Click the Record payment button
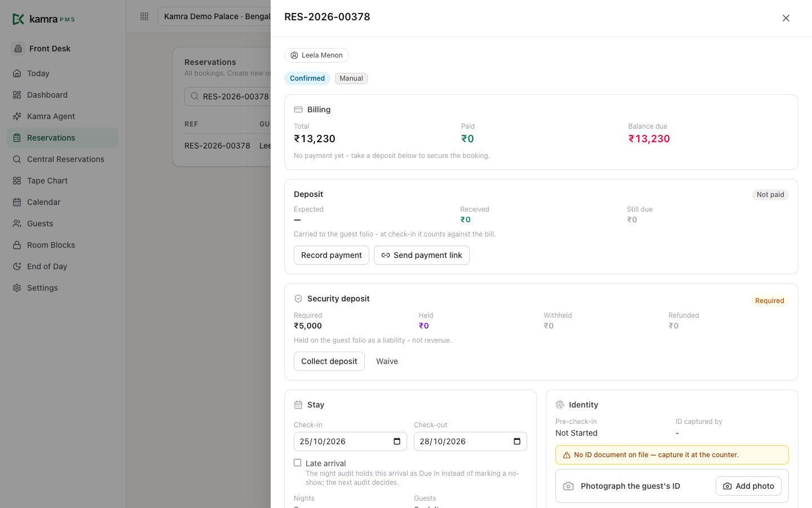Viewport: 812px width, 508px height. tap(332, 255)
